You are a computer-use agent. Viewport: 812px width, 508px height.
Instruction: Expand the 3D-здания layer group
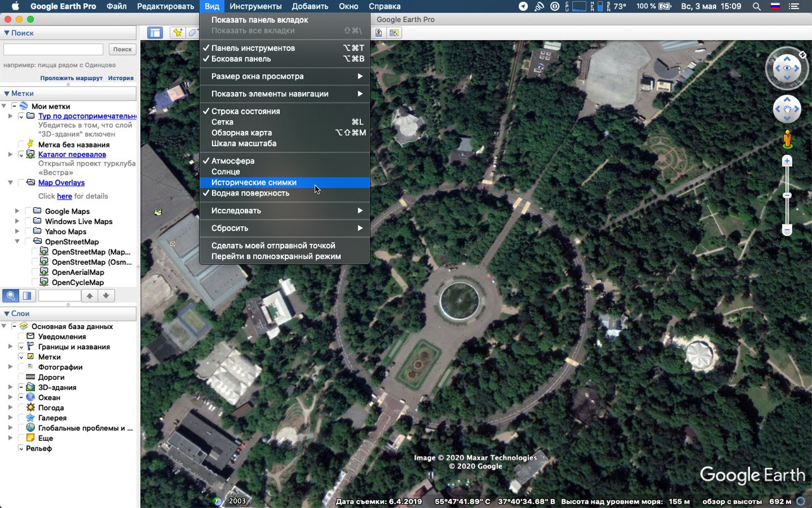10,387
